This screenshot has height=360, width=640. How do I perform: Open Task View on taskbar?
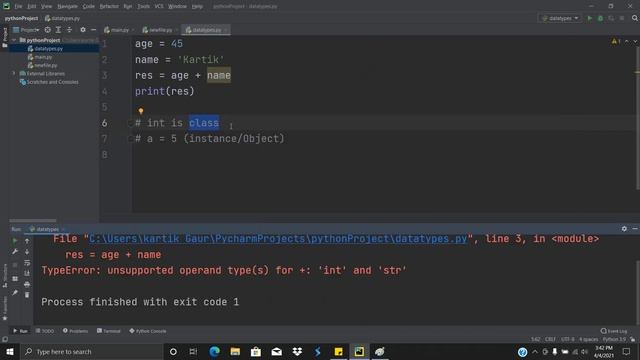(193, 351)
